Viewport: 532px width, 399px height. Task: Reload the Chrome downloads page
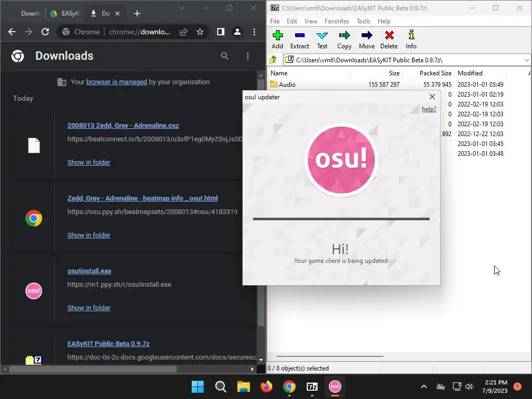[x=45, y=32]
